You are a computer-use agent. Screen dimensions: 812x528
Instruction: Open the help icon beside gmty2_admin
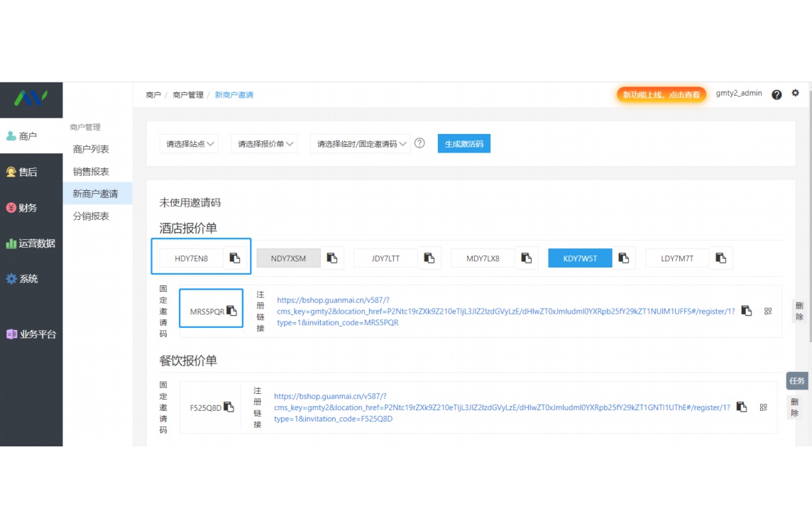pyautogui.click(x=777, y=94)
